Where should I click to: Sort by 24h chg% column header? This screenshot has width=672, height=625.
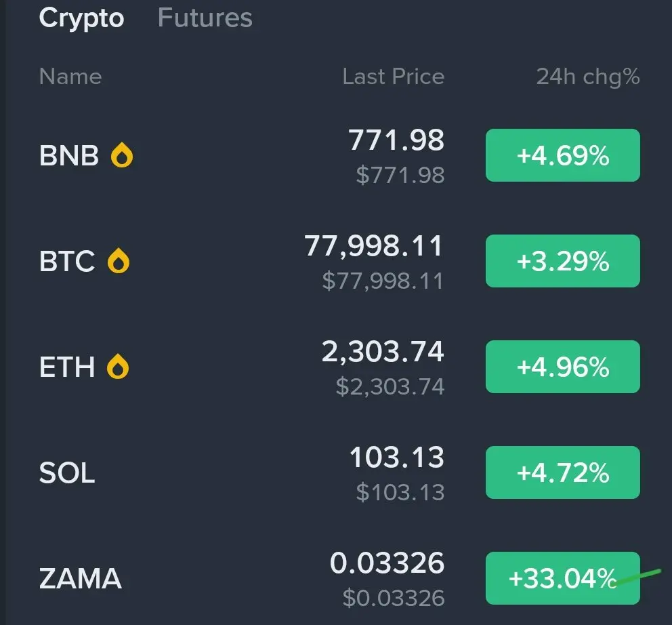[587, 77]
